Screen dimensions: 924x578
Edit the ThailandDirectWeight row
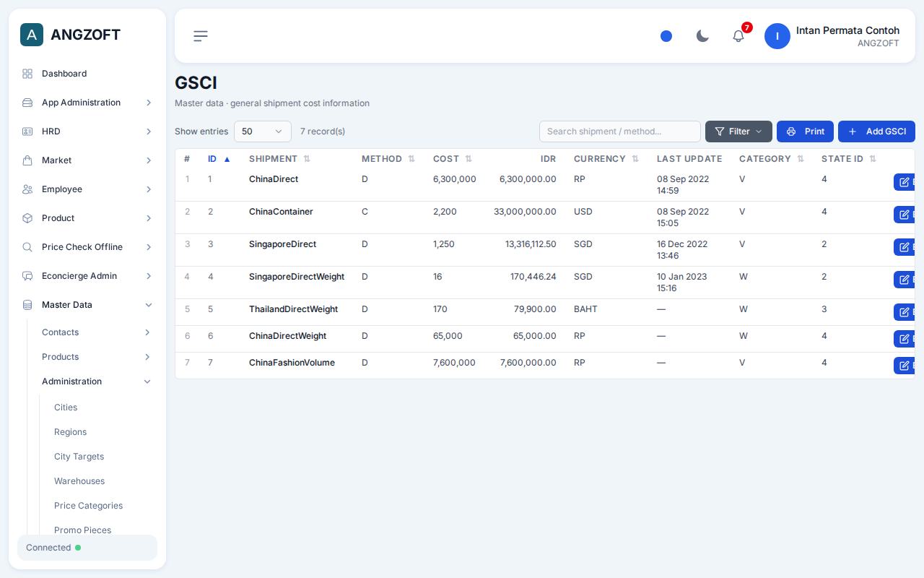click(x=905, y=312)
